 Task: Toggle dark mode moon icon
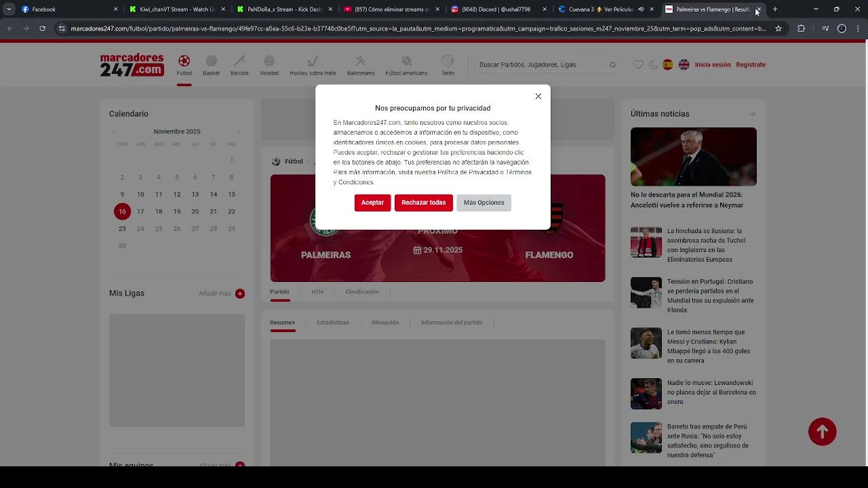pyautogui.click(x=653, y=65)
